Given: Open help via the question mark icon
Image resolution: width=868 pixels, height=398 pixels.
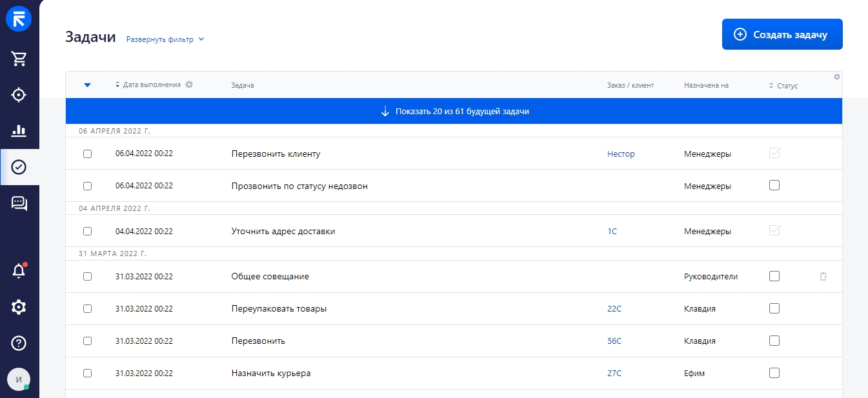Looking at the screenshot, I should click(19, 343).
